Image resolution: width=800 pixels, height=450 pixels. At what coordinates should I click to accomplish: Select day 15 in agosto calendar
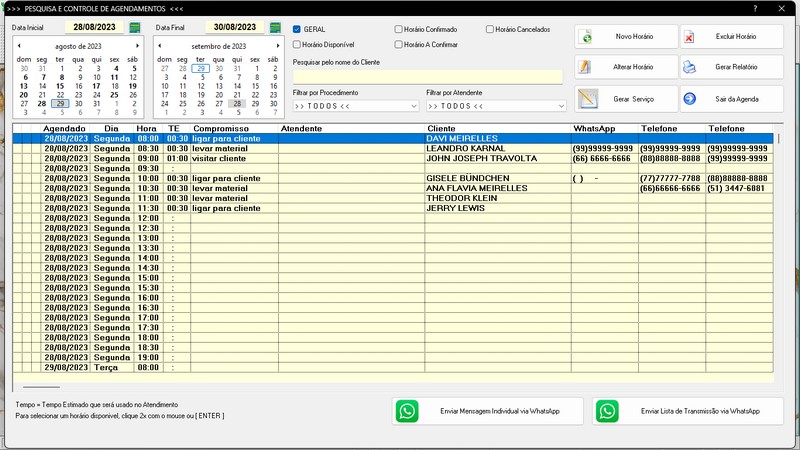click(60, 86)
